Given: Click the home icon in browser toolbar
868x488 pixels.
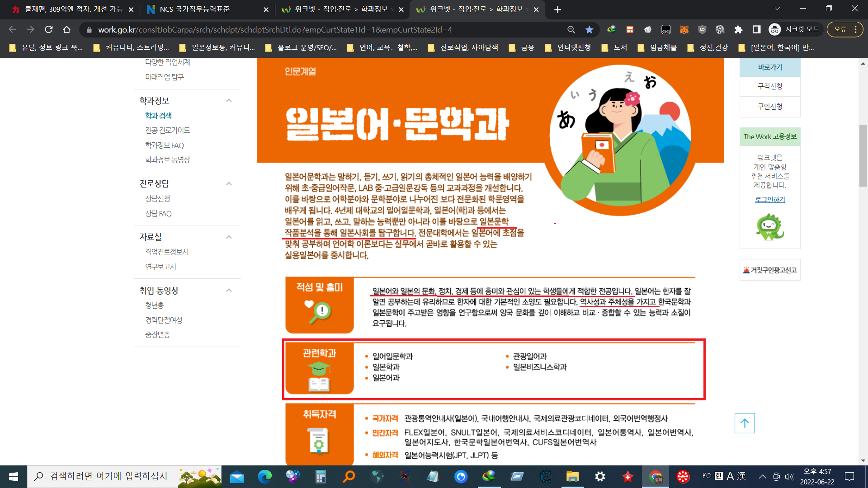Looking at the screenshot, I should tap(66, 29).
